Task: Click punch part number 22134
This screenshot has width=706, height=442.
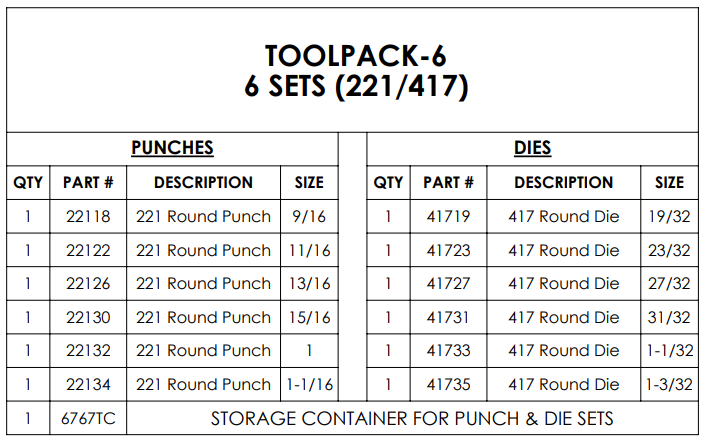Action: 88,384
